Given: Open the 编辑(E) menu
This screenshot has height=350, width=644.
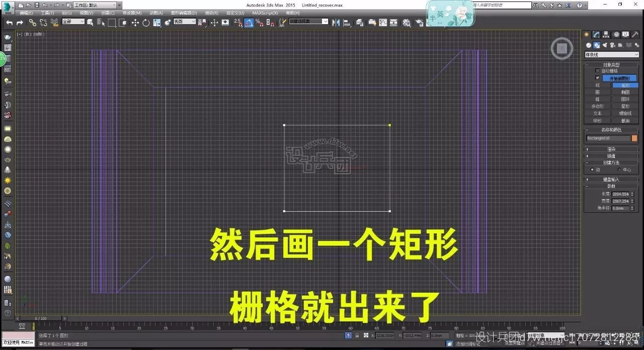Looking at the screenshot, I should pos(26,13).
